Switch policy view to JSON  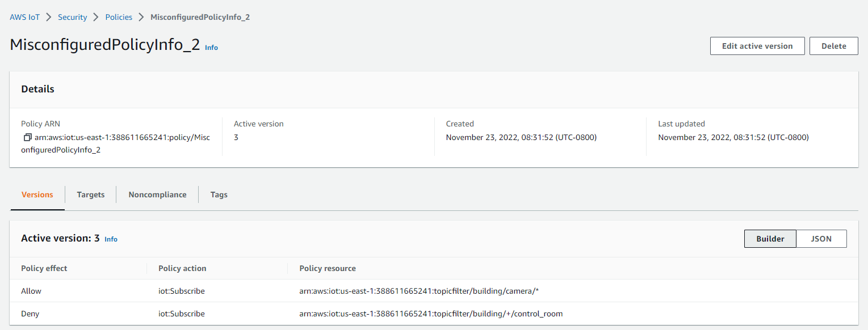pos(821,239)
